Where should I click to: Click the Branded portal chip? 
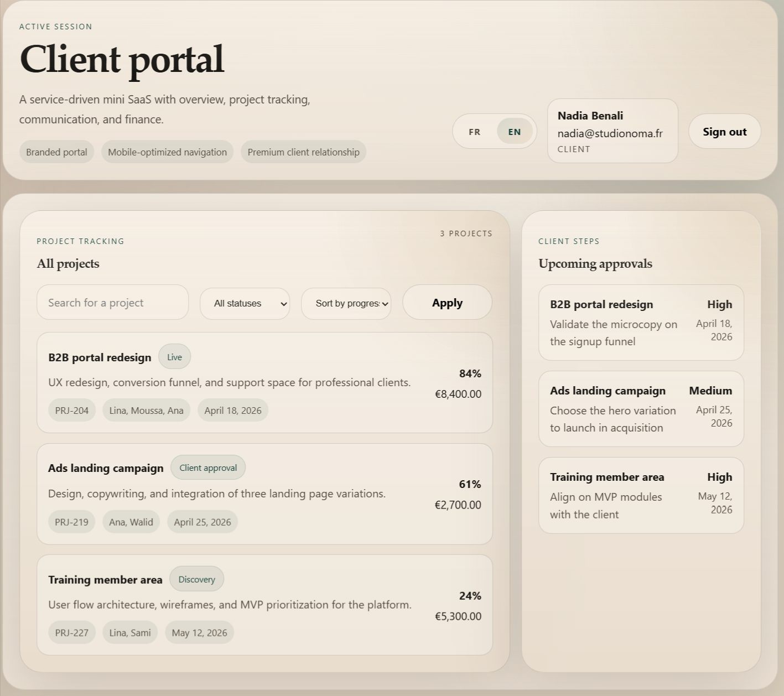(x=56, y=151)
